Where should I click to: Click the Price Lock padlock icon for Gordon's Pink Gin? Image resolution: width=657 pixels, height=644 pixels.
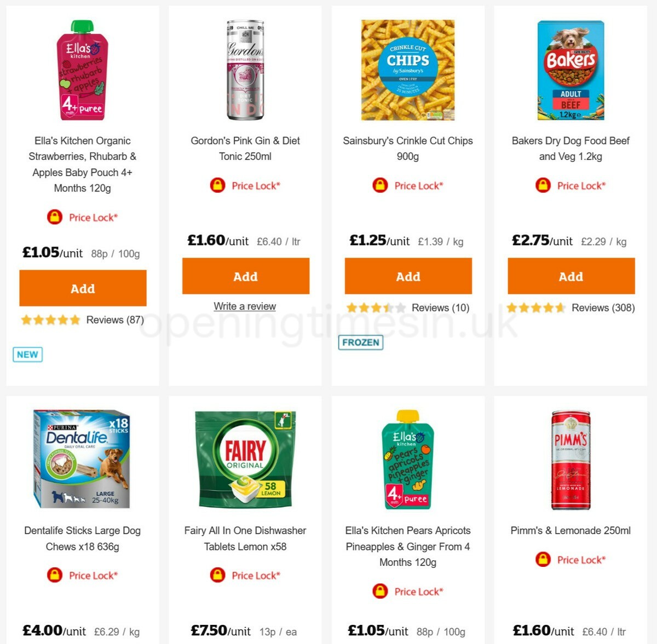coord(217,185)
